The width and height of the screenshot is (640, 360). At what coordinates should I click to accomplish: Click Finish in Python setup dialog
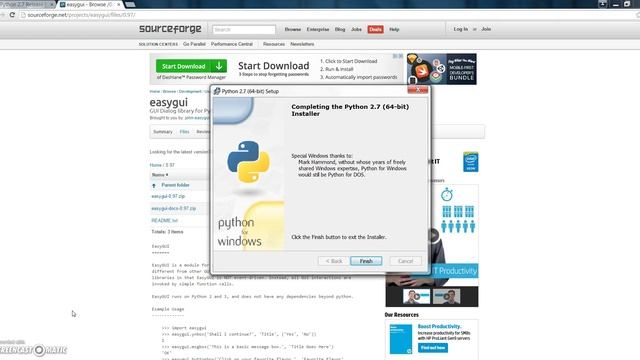(366, 261)
